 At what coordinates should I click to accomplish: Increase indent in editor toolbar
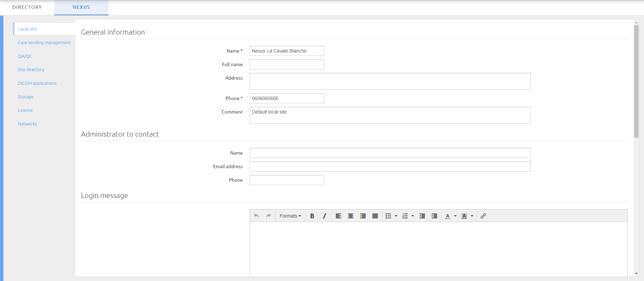(x=434, y=216)
